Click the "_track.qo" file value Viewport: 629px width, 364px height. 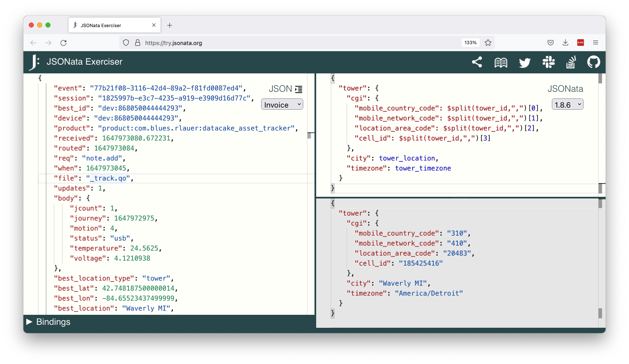click(108, 178)
